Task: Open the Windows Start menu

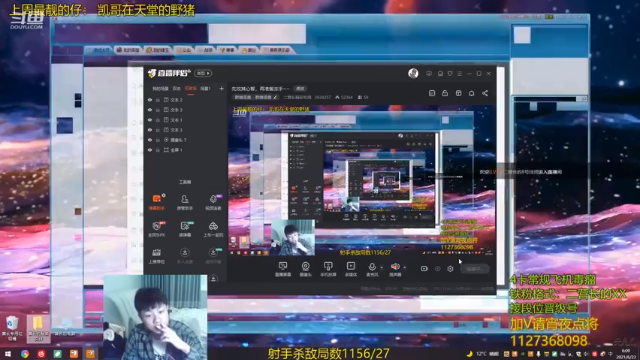Action: [x=8, y=354]
